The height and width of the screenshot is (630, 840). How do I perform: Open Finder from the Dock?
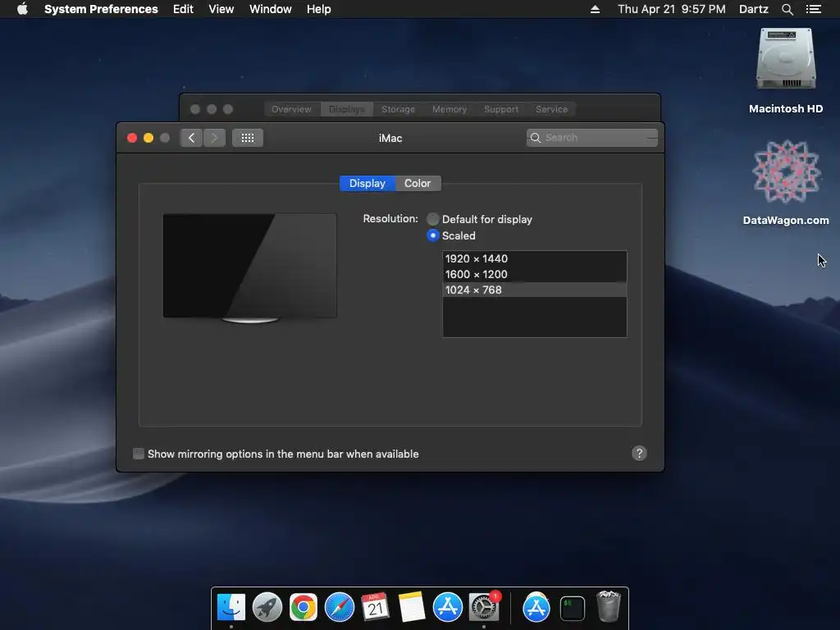[231, 608]
